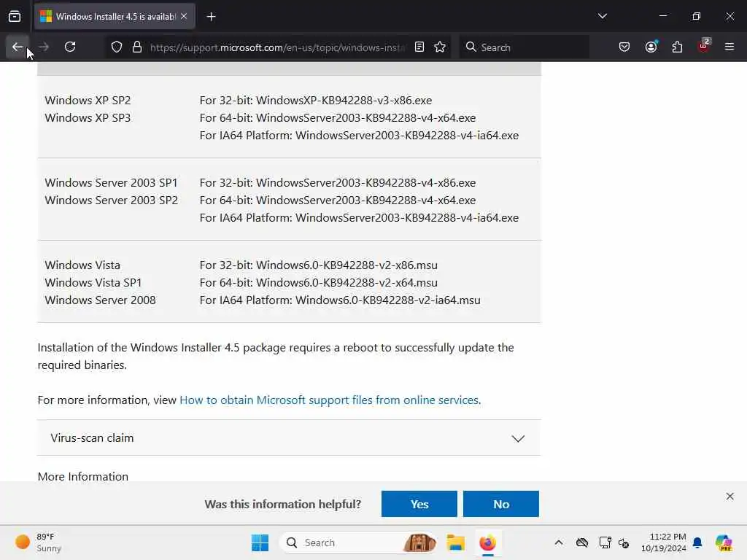Click the Windows Vista SP1 row text
The width and height of the screenshot is (747, 560).
93,283
